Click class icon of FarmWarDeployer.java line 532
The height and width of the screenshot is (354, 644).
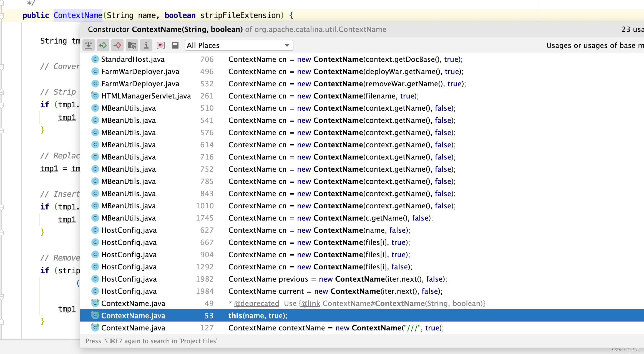pos(95,84)
